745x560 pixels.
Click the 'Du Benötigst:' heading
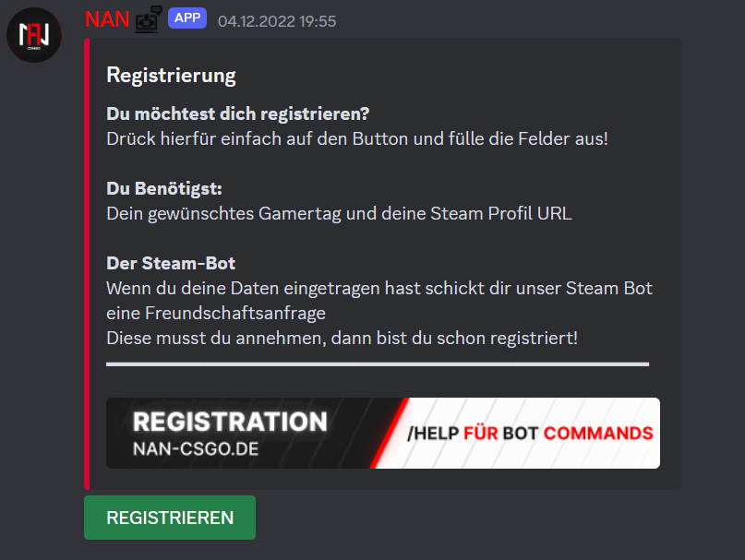[x=164, y=188]
